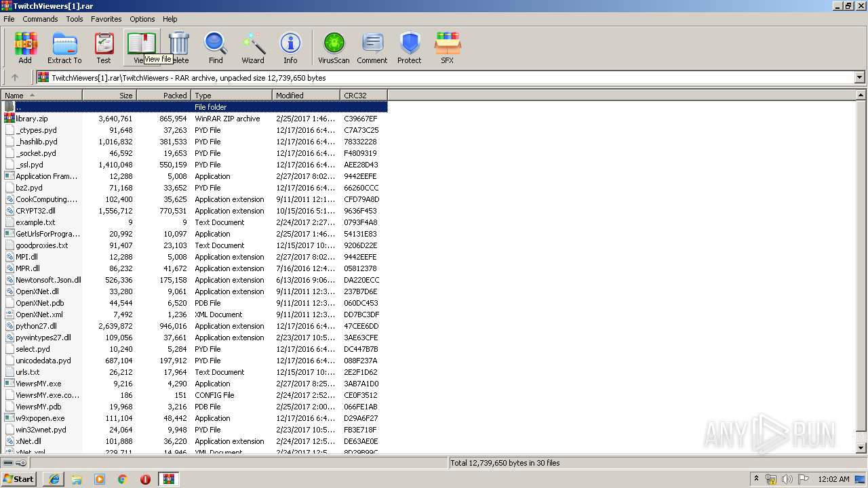
Task: Select python27.dll file
Action: tap(36, 326)
